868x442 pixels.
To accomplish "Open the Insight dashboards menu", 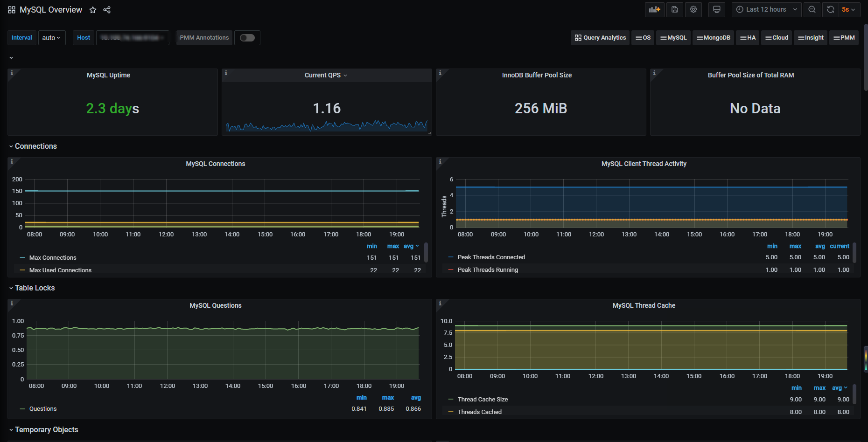I will tap(811, 38).
